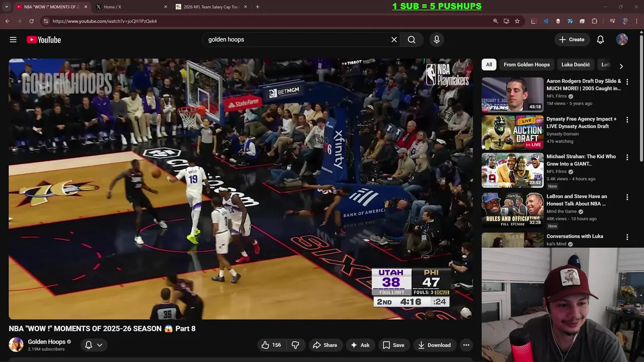Open options for Conversations with Luka
This screenshot has width=644, height=362.
[627, 237]
